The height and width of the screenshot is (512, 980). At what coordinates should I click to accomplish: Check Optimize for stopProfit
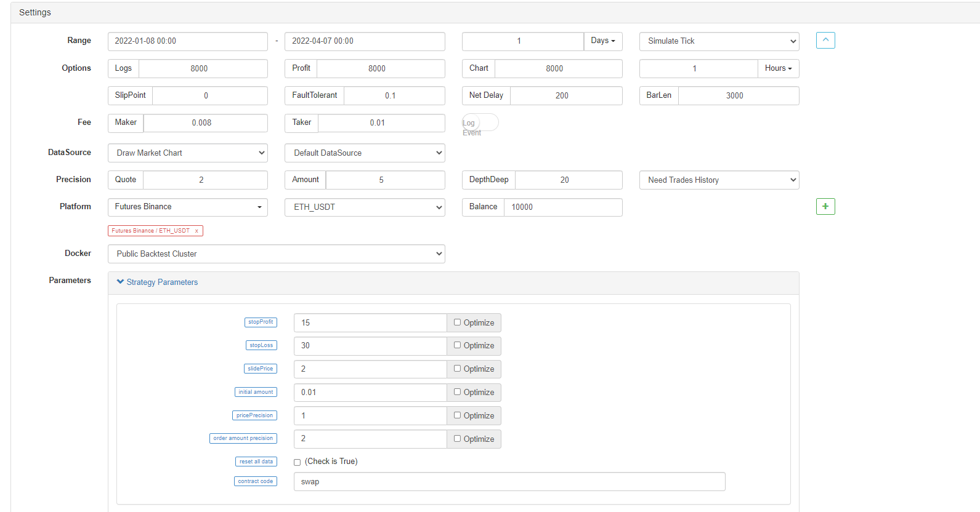(x=458, y=322)
